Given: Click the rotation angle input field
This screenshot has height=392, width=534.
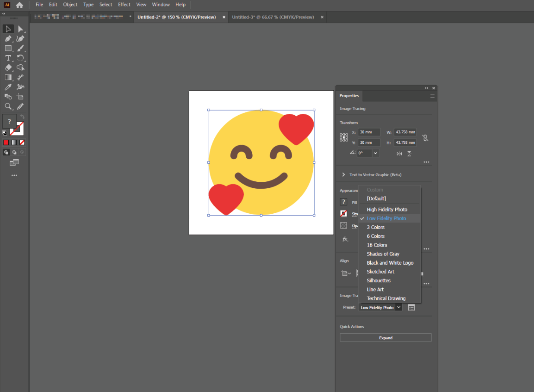Looking at the screenshot, I should tap(365, 153).
